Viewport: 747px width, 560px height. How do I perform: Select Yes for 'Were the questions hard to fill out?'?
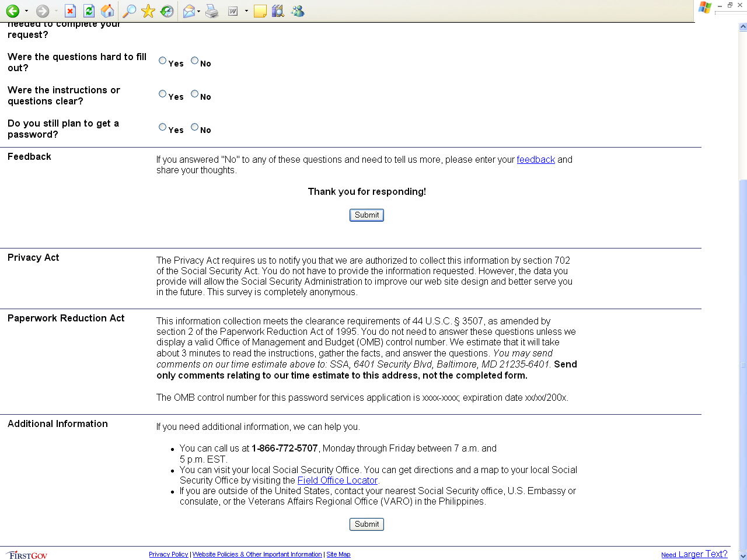(163, 61)
